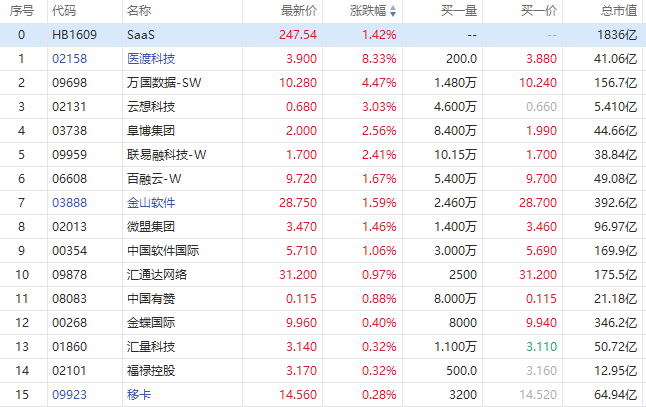Click the latest price 14.560
Viewport: 646px width, 407px height.
[x=298, y=395]
